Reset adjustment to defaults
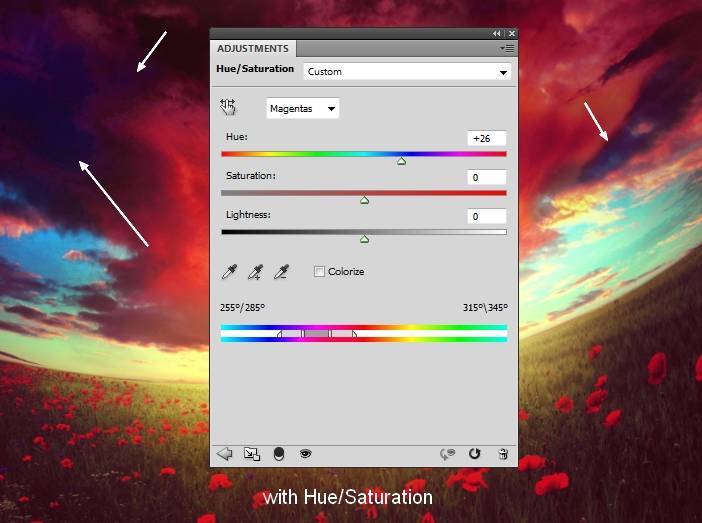 (x=475, y=454)
